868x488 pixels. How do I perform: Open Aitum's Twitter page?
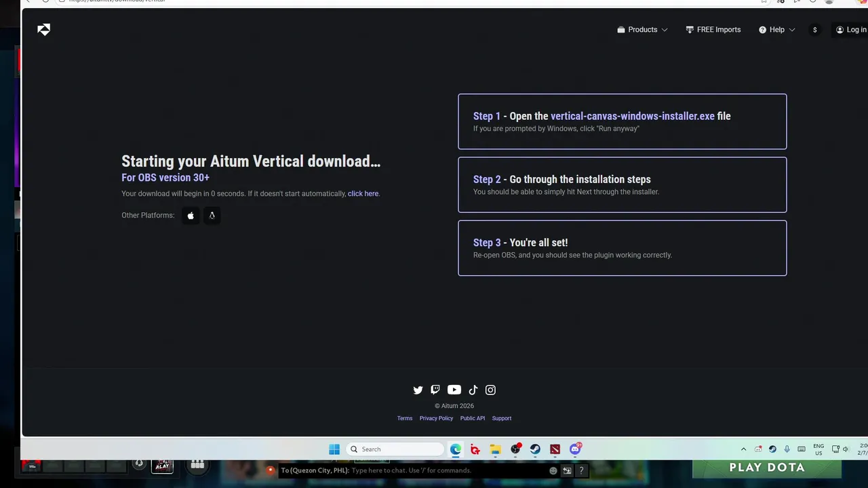pos(418,390)
